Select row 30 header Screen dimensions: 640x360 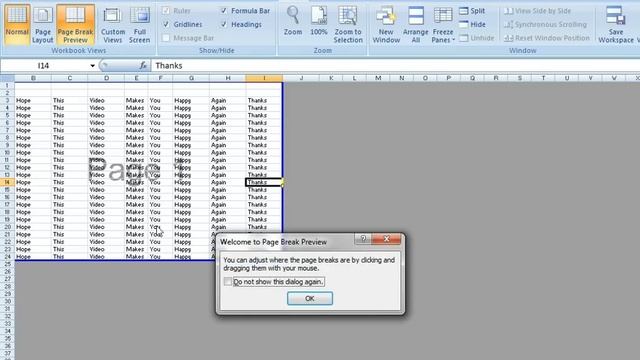point(7,301)
